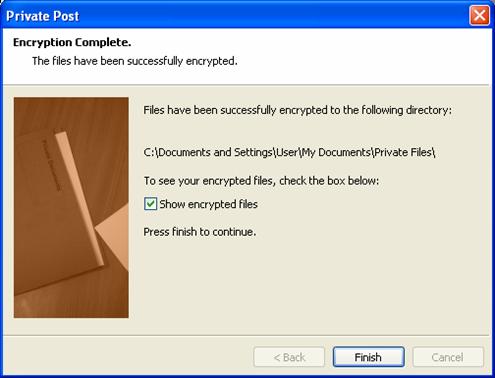The width and height of the screenshot is (495, 378).
Task: Click the white header banner area
Action: coord(247,56)
